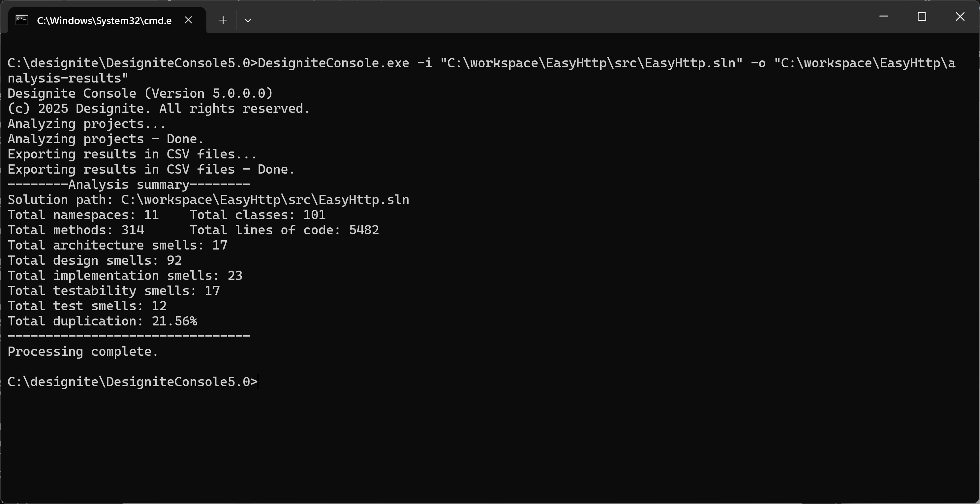Expand the new tab profile dropdown chevron
The height and width of the screenshot is (504, 980).
point(248,20)
